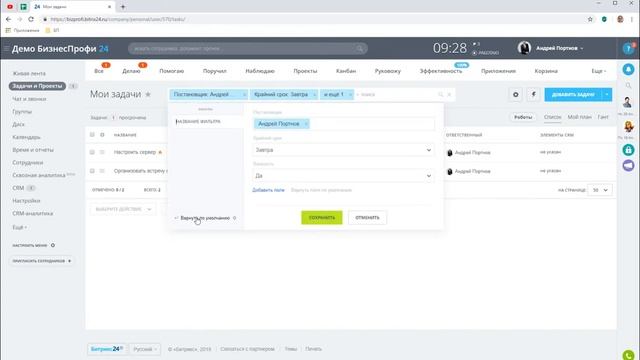Click the green Сохранить button
This screenshot has width=640, height=360.
(x=322, y=218)
